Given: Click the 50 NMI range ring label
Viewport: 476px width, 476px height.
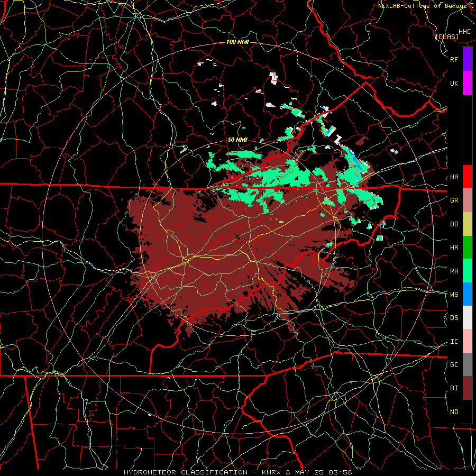Looking at the screenshot, I should (237, 140).
